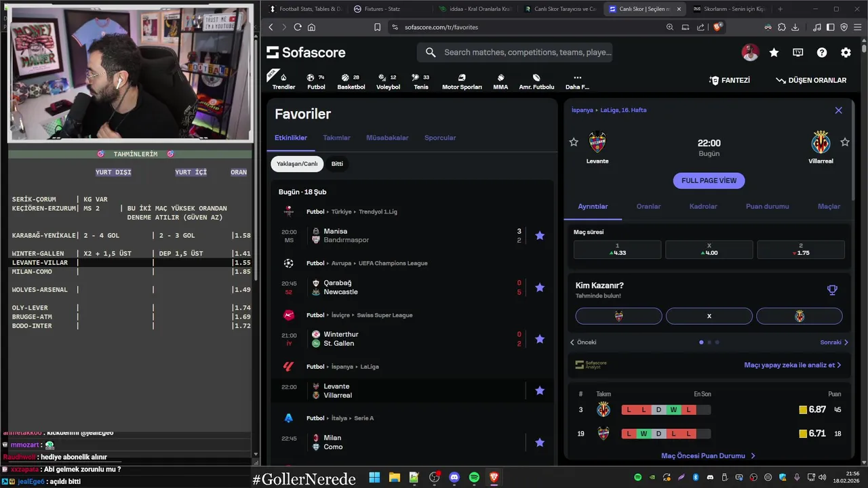Select the Motor Sporları category

click(462, 81)
